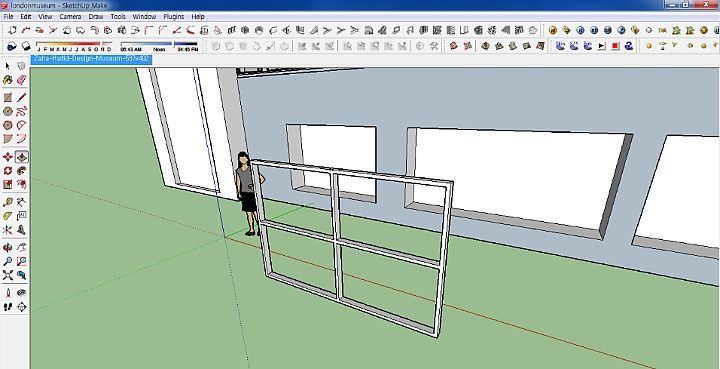Stop animation with red square button
720x369 pixels.
click(x=615, y=46)
